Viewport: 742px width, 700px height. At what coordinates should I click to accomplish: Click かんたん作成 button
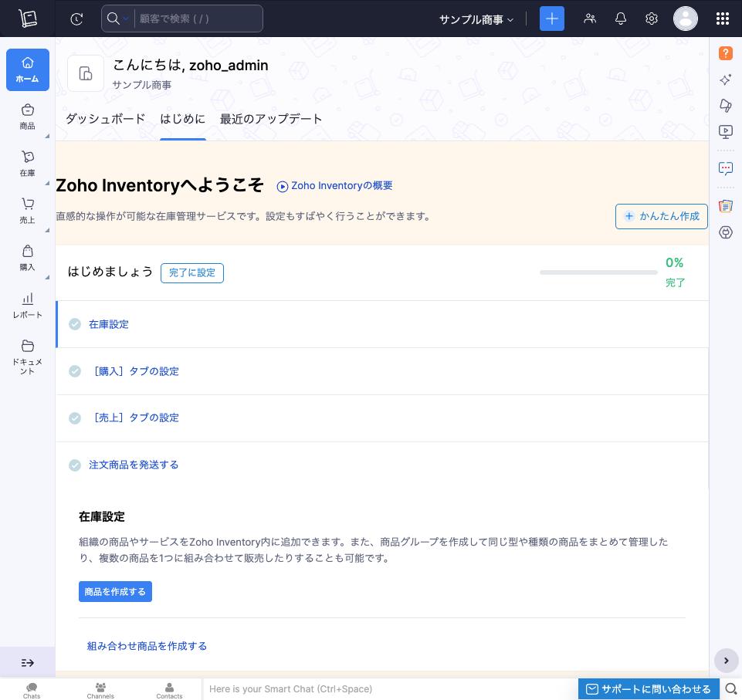(661, 216)
